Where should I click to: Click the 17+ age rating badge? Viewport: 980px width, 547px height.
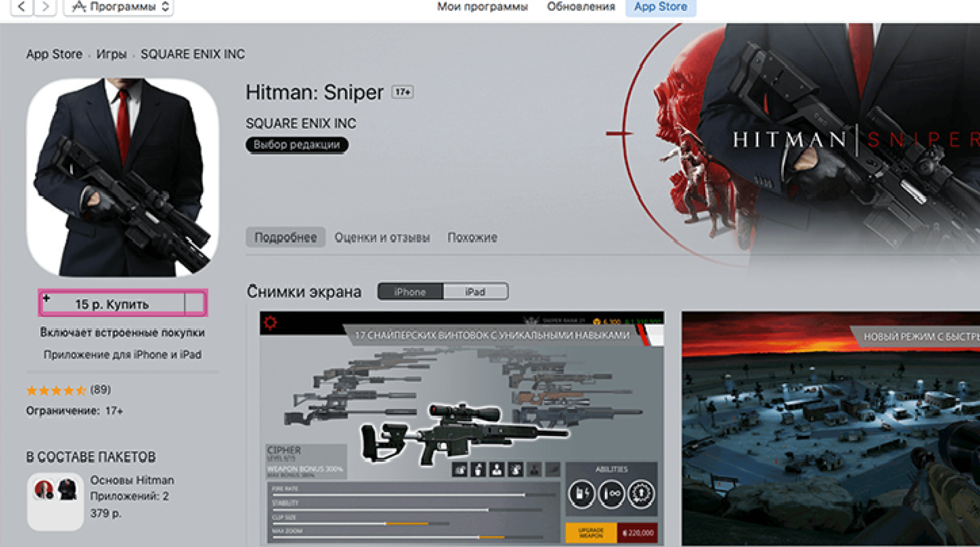(402, 92)
